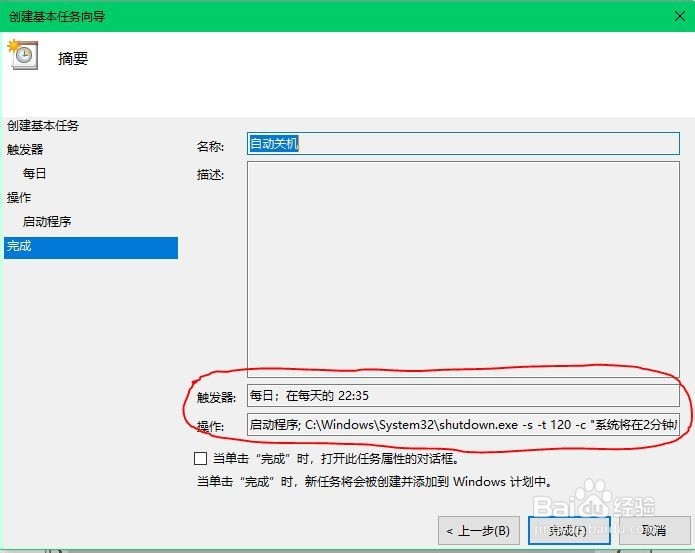
Task: Click the 描述: label
Action: pos(210,175)
